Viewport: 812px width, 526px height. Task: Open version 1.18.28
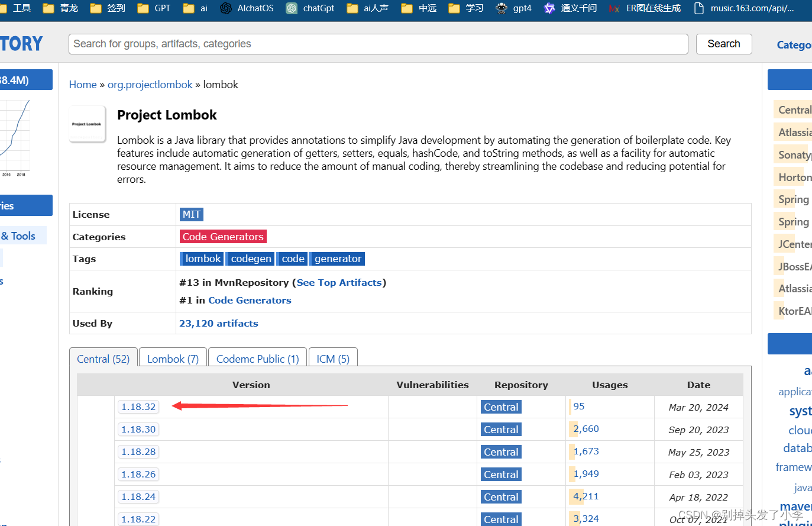138,452
